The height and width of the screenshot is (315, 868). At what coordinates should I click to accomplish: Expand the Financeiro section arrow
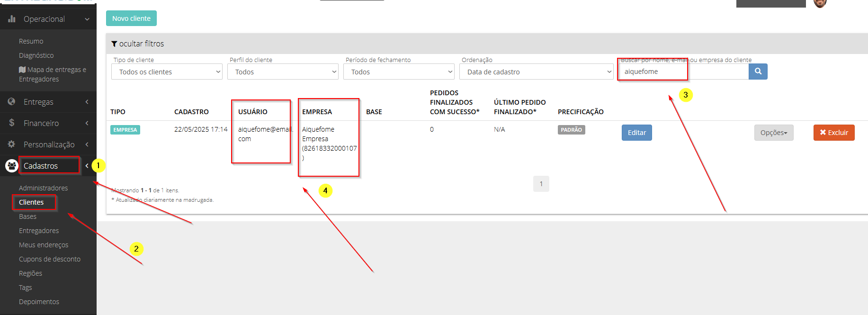click(87, 123)
